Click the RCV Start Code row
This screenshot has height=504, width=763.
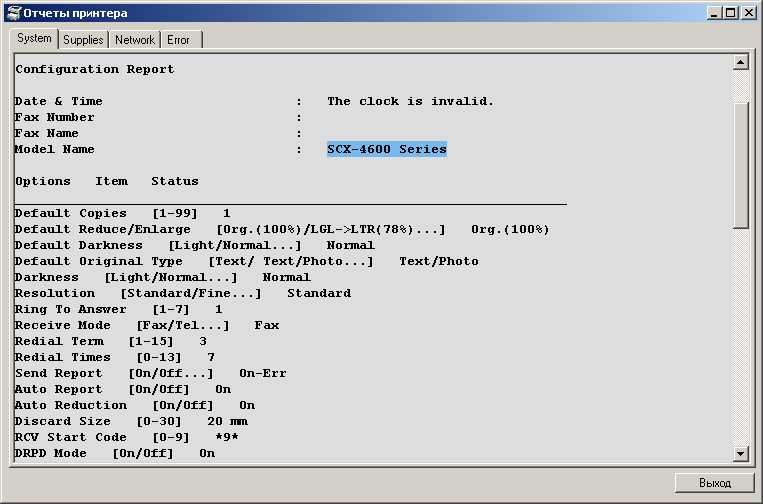coord(127,437)
